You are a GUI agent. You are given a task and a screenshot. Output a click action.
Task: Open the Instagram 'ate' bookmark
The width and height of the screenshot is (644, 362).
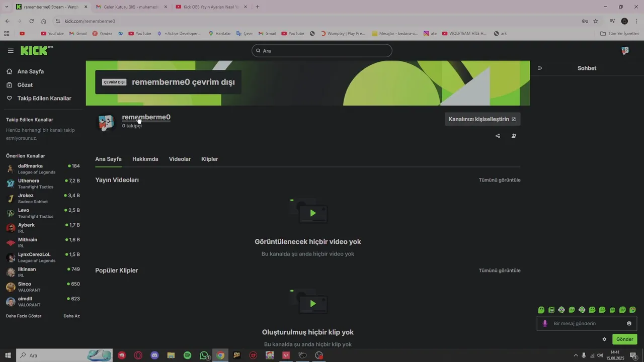tap(430, 33)
